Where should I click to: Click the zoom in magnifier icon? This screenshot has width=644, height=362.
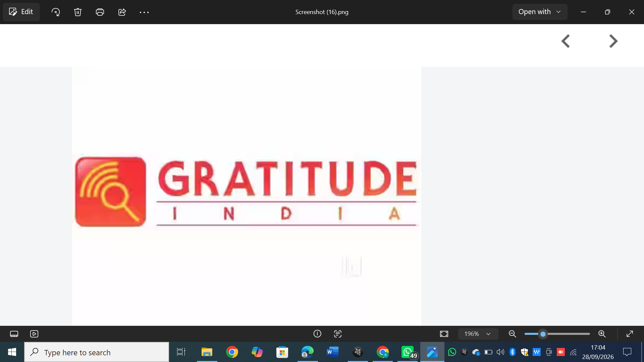click(x=602, y=334)
